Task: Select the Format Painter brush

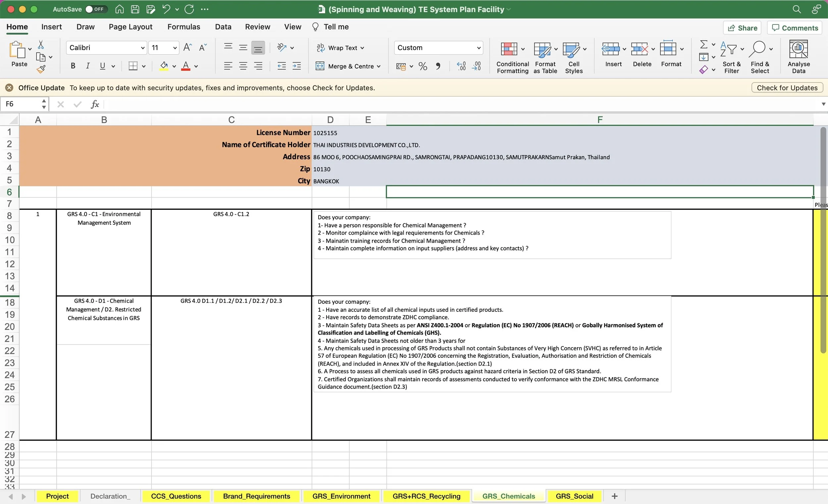Action: tap(41, 69)
